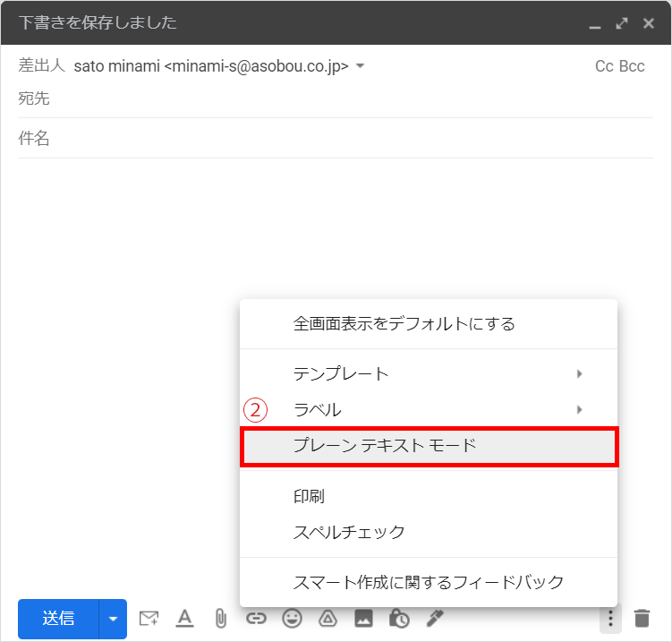The height and width of the screenshot is (642, 672).
Task: Open the send options dropdown arrow
Action: 113,619
